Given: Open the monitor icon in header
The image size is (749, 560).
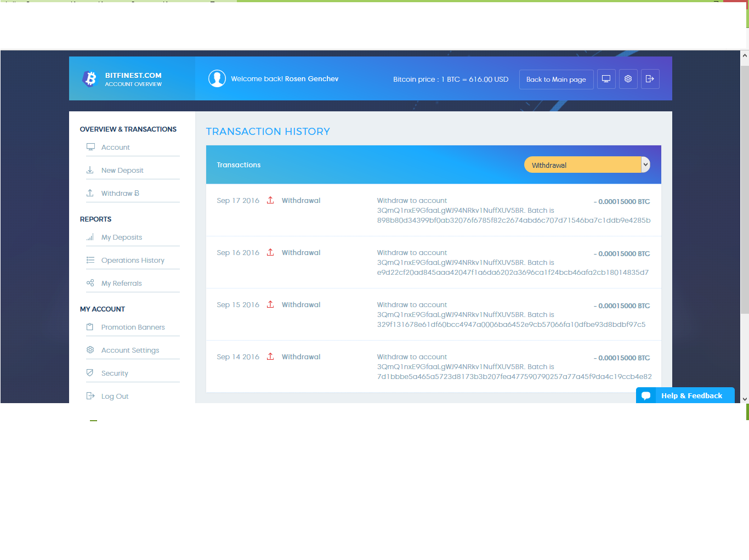Looking at the screenshot, I should [x=606, y=79].
